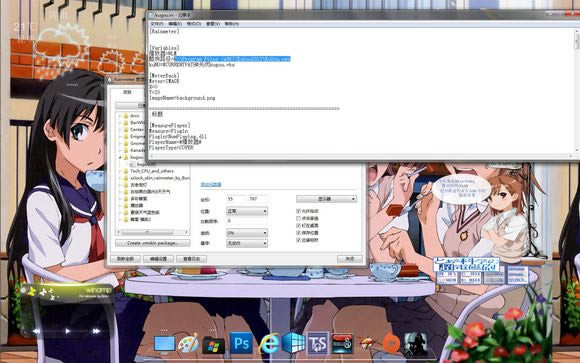
Task: Launch Photoshop from the dock
Action: click(x=241, y=343)
